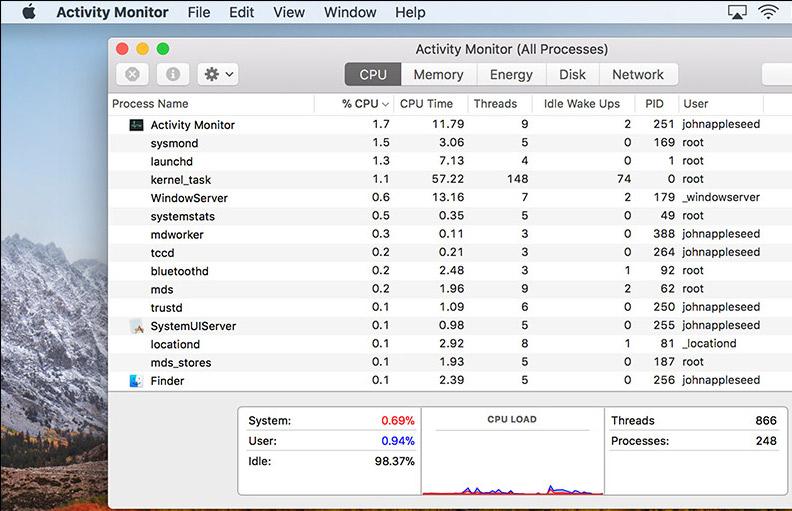
Task: Sort by PID column header
Action: 657,104
